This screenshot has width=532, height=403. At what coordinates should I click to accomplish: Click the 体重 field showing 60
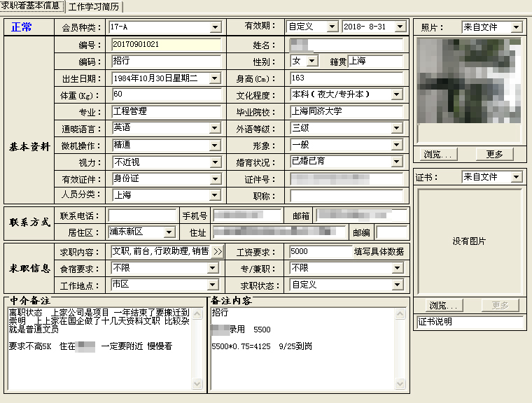167,94
